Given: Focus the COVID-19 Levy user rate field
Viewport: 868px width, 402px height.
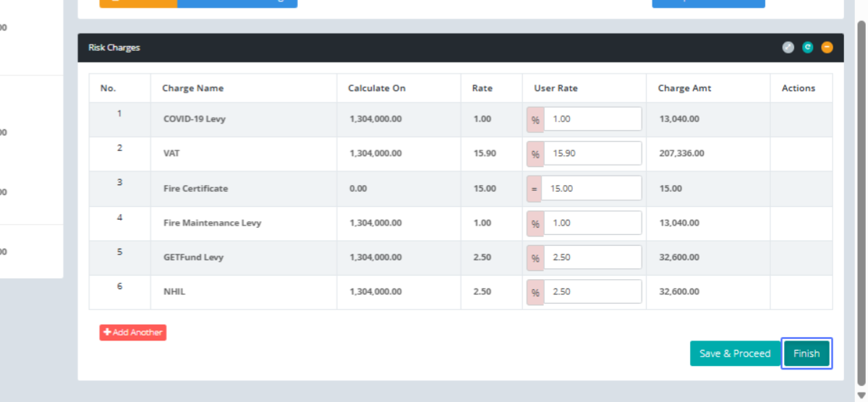Looking at the screenshot, I should point(592,119).
